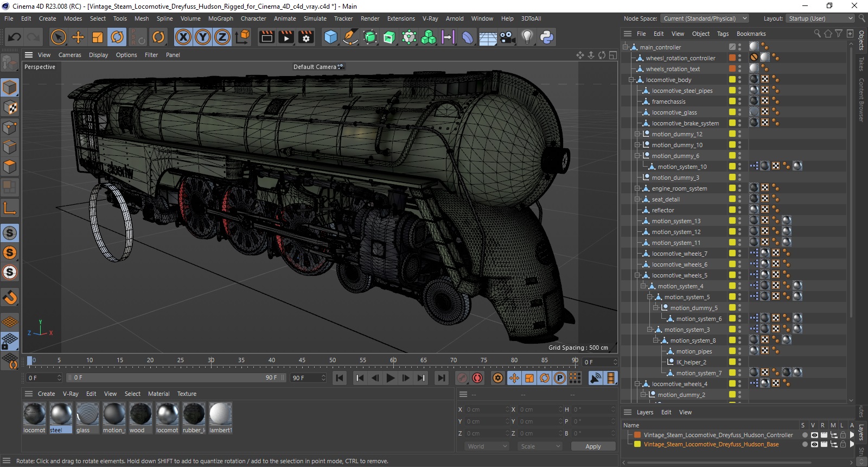The height and width of the screenshot is (467, 868).
Task: Open the World coordinate dropdown
Action: [x=487, y=446]
